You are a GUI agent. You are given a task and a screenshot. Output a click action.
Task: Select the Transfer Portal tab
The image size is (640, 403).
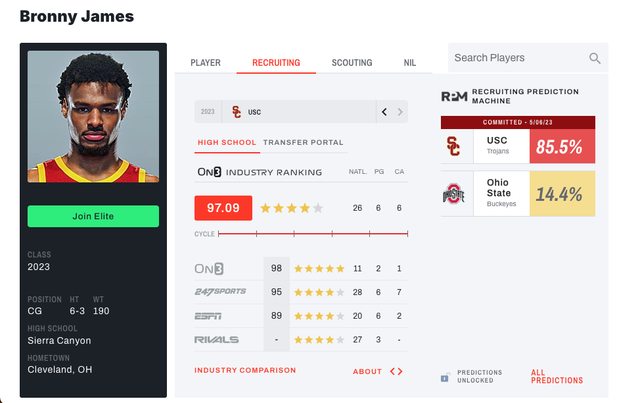click(x=303, y=143)
